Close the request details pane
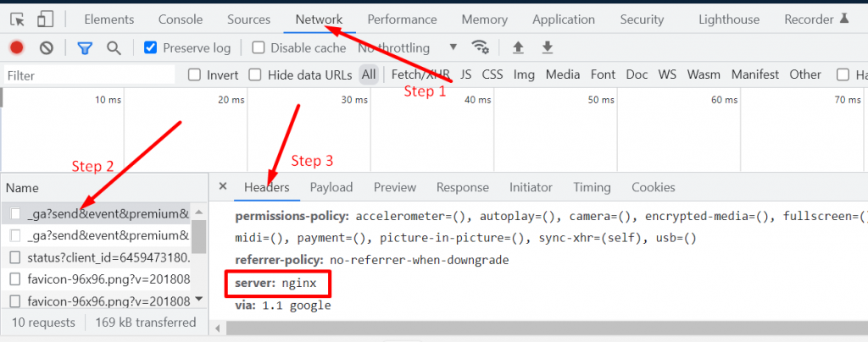Viewport: 868px width, 342px height. tap(223, 186)
